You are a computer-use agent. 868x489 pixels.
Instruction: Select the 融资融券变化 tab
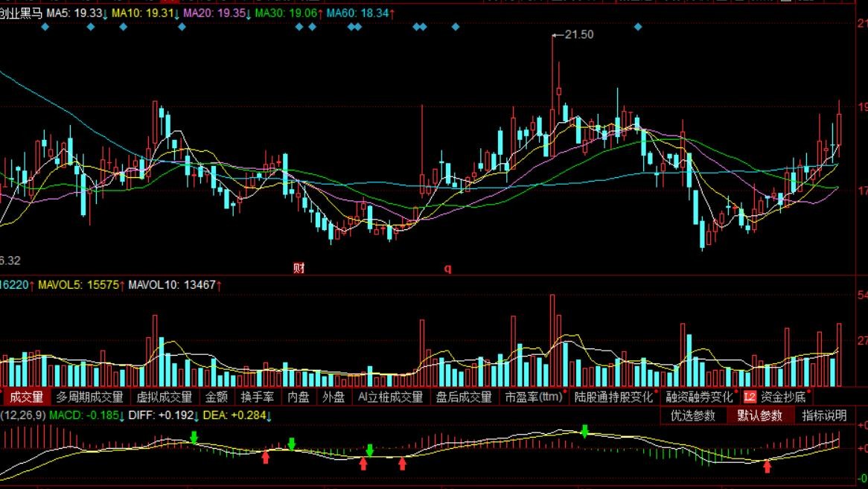[700, 397]
